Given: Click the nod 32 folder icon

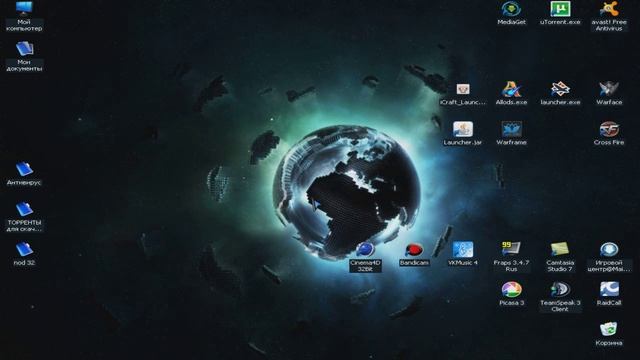Looking at the screenshot, I should (x=24, y=249).
